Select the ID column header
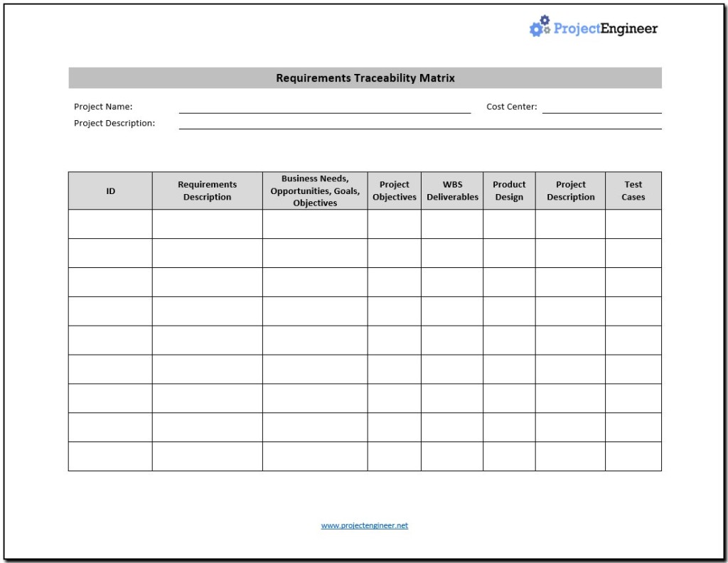Viewport: 728px width, 563px height. (x=109, y=190)
